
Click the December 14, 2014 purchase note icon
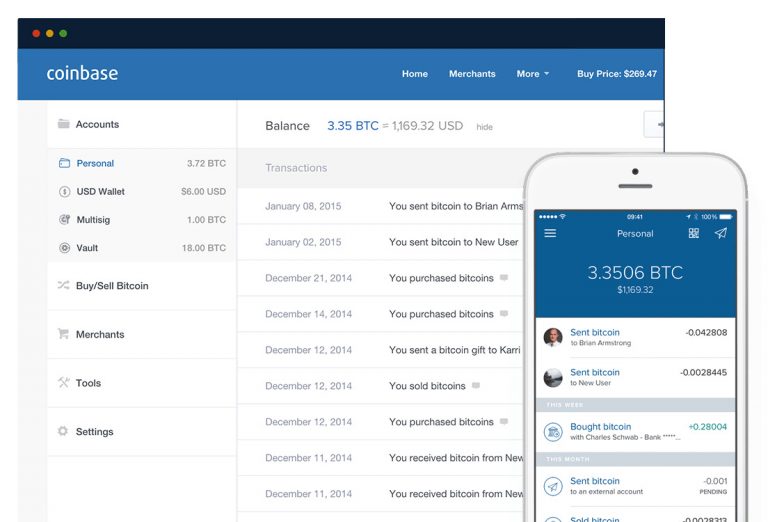pos(504,313)
